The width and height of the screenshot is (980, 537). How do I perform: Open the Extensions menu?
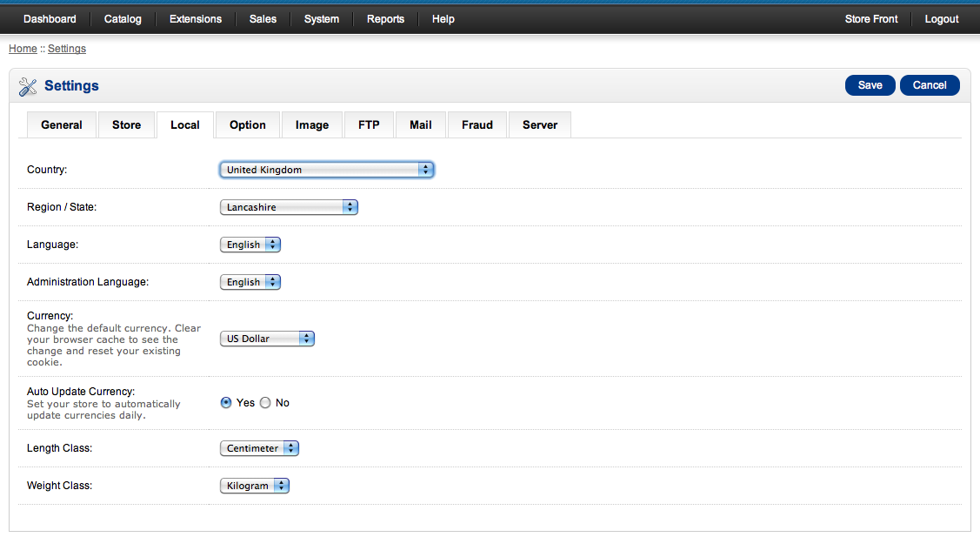tap(195, 18)
